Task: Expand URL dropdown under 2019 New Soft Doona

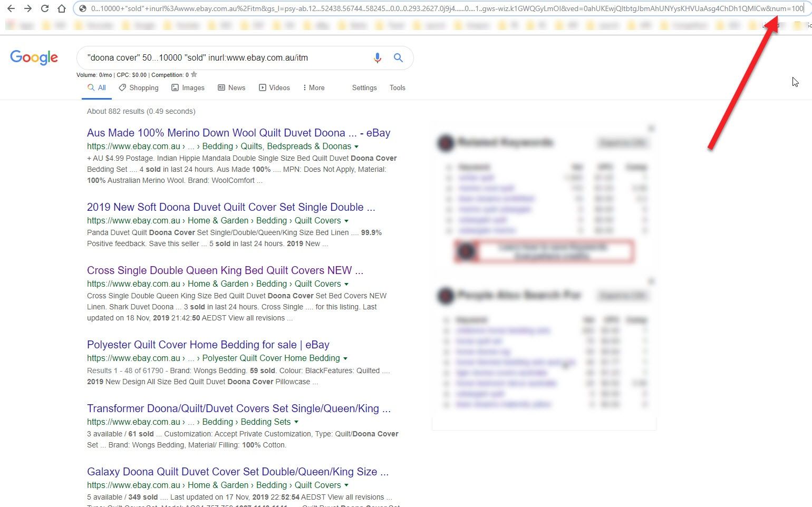Action: (346, 221)
